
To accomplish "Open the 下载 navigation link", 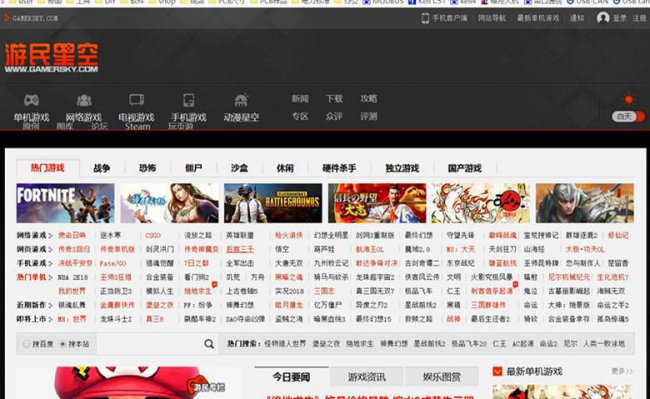I will 334,99.
